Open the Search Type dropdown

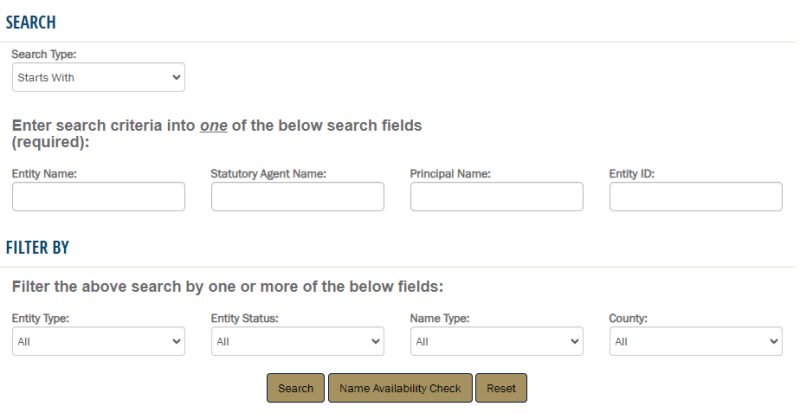(98, 77)
